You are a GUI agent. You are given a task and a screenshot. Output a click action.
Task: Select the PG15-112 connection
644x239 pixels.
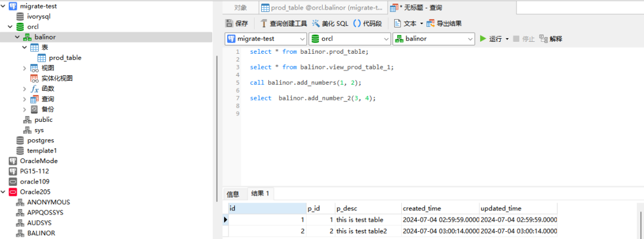[x=35, y=171]
